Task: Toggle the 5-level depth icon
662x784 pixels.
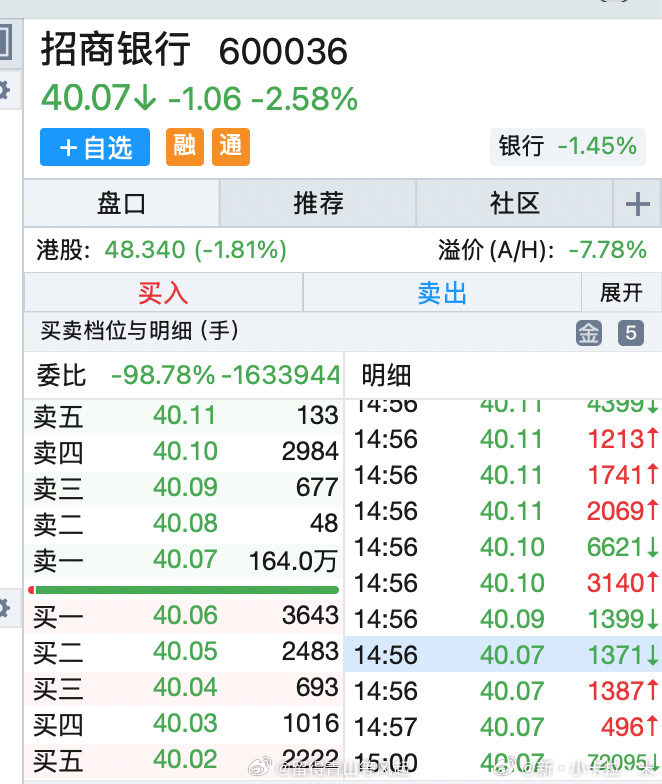Action: coord(631,332)
